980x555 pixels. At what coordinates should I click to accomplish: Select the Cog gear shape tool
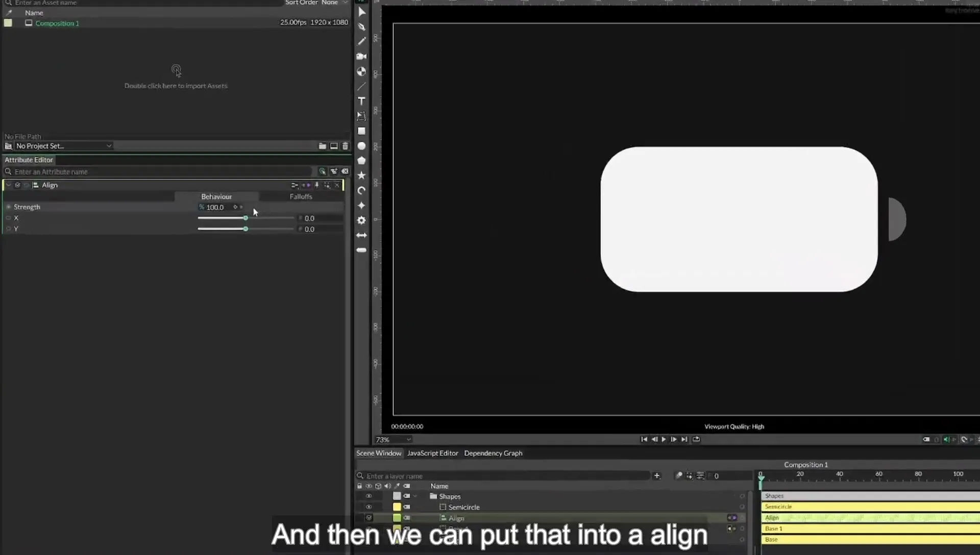coord(362,220)
